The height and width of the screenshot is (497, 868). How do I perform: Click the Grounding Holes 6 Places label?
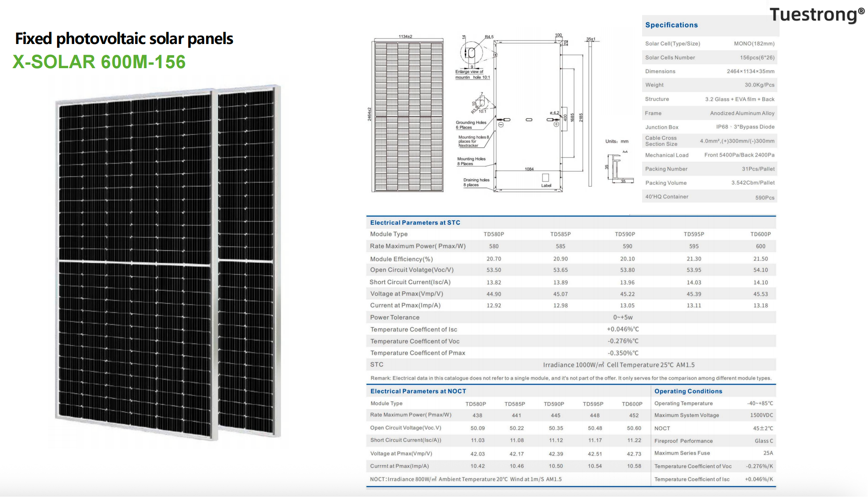[x=471, y=125]
